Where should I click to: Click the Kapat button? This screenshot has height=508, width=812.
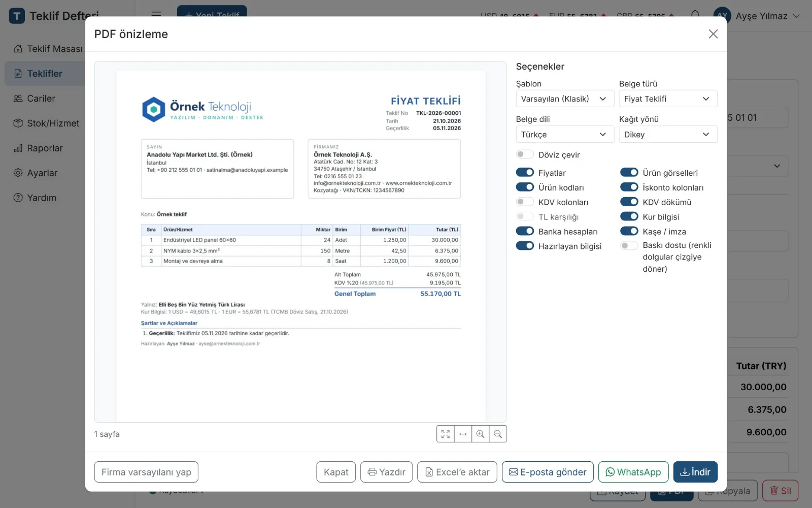(336, 472)
